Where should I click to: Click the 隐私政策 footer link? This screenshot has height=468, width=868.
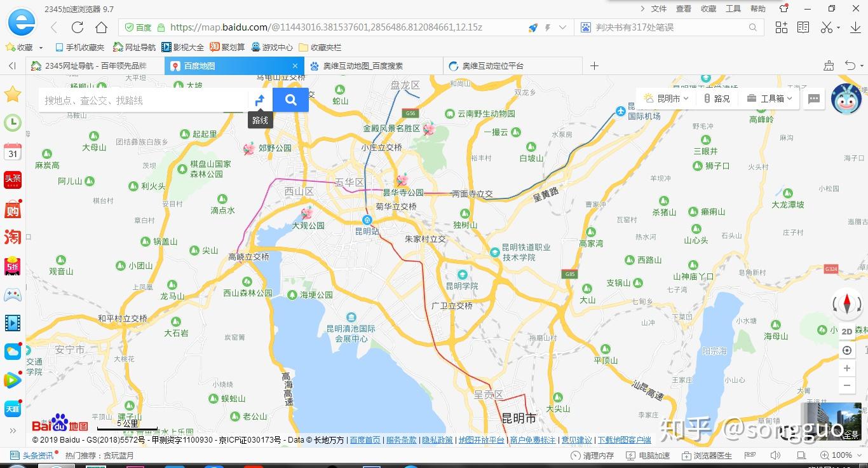pyautogui.click(x=437, y=440)
